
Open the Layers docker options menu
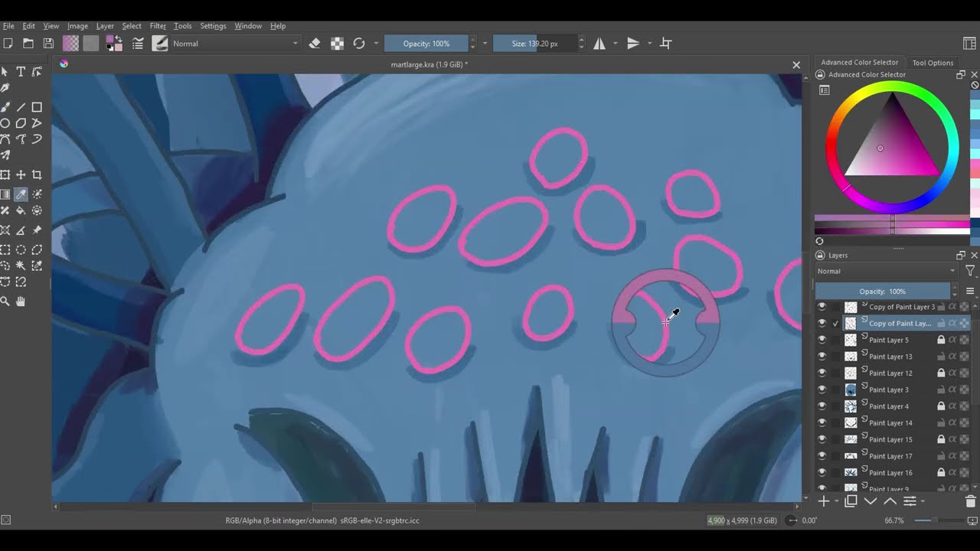point(970,291)
